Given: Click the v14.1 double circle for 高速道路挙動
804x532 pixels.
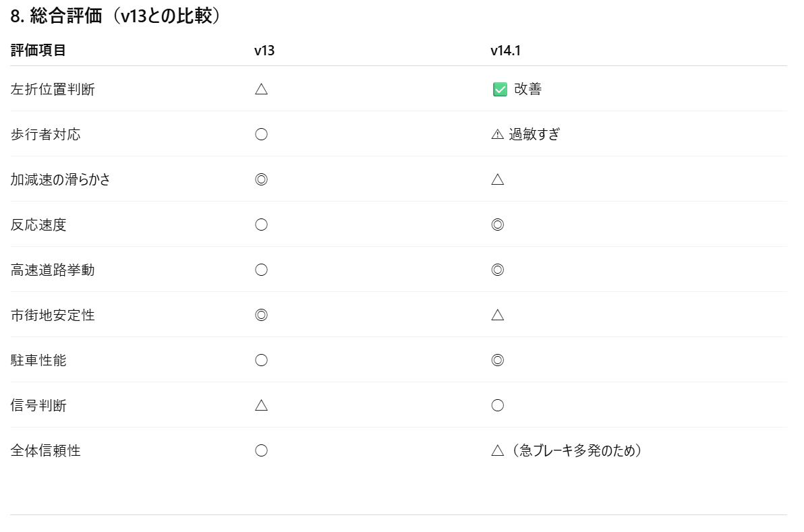Looking at the screenshot, I should tap(498, 270).
